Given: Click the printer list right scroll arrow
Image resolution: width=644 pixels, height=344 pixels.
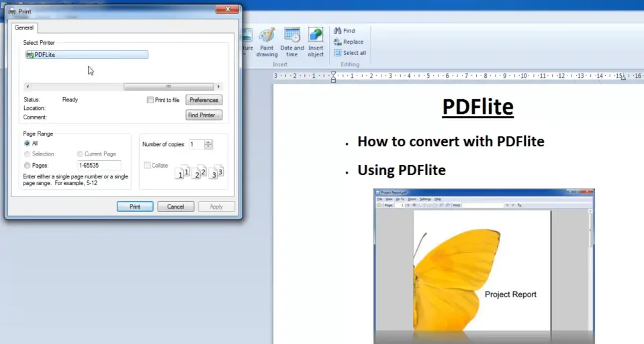Looking at the screenshot, I should tap(218, 87).
